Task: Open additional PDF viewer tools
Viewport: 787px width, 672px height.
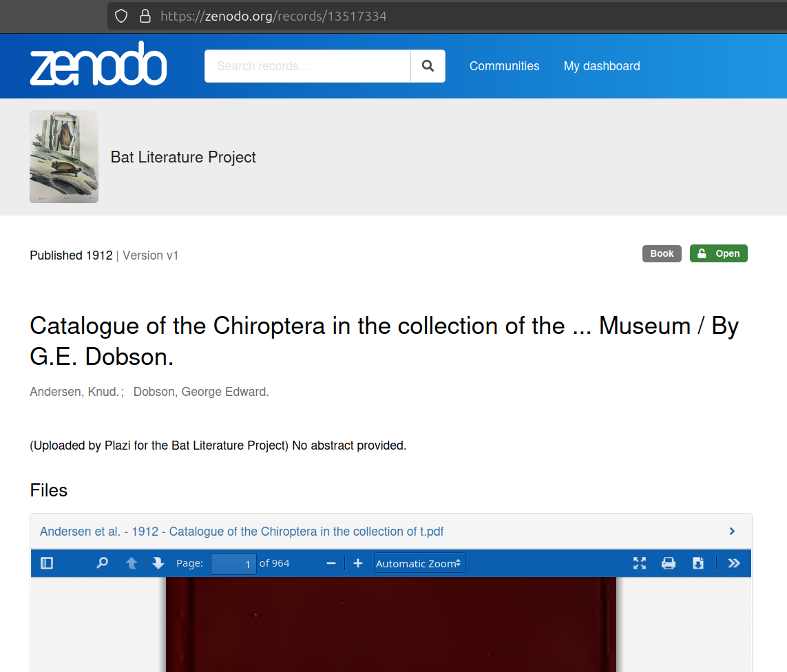Action: pyautogui.click(x=733, y=563)
